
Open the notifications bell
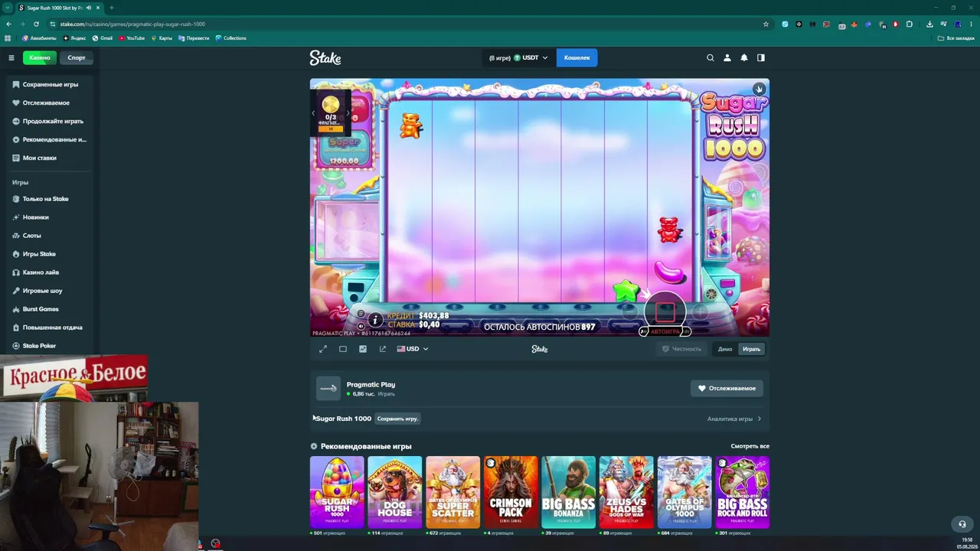click(744, 57)
